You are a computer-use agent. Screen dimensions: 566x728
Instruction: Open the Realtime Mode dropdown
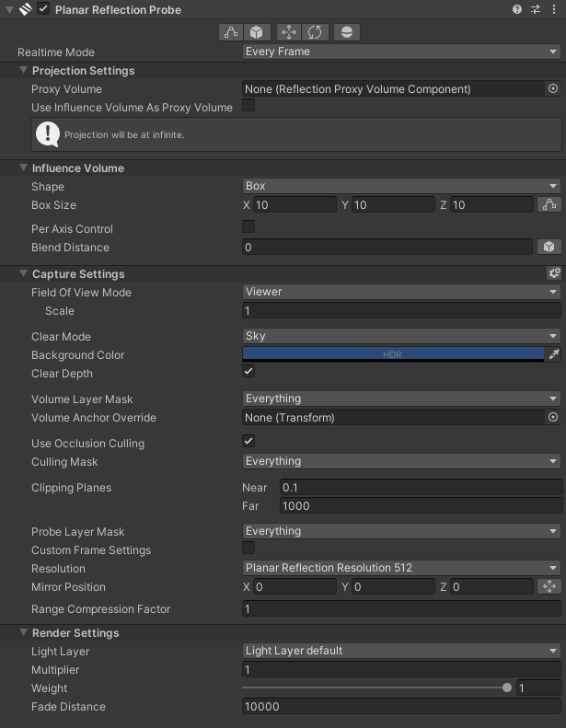(401, 52)
